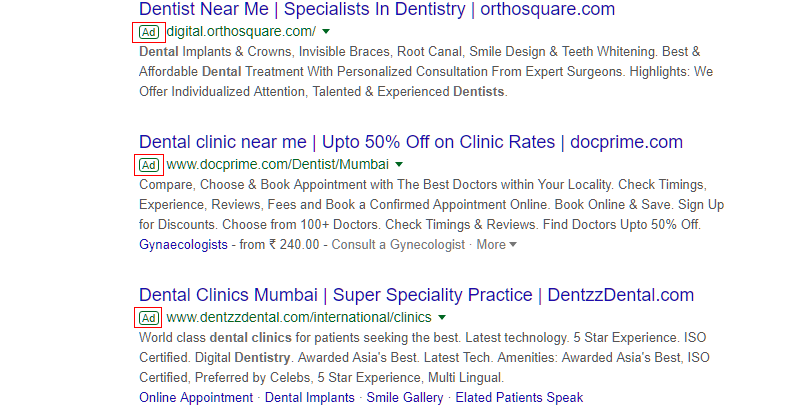Select the 'Consult a Gynecologist' link
Image resolution: width=812 pixels, height=406 pixels.
398,244
